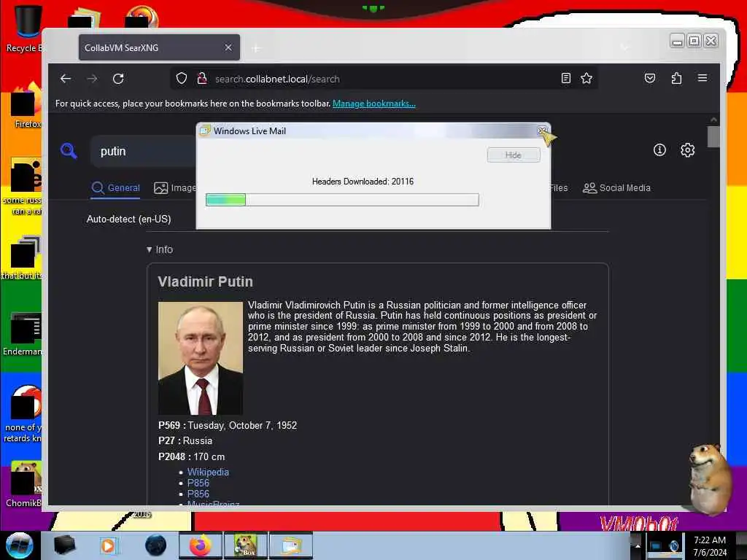Viewport: 747px width, 560px height.
Task: Click the blue magnifier search icon
Action: tap(69, 150)
